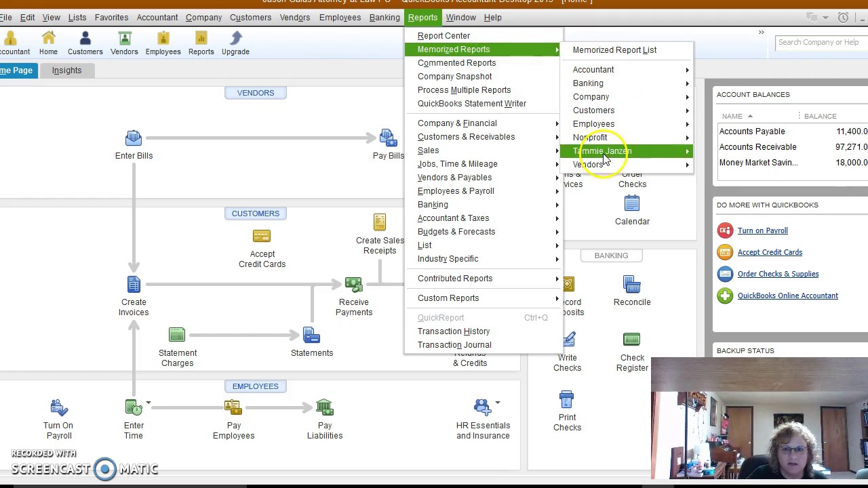Open Transaction History menu item
The image size is (868, 488).
[x=484, y=331]
